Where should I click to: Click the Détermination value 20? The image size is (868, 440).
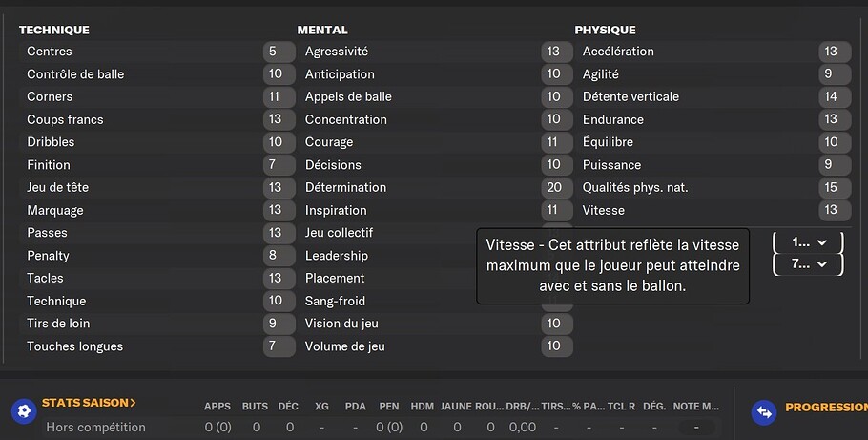554,187
